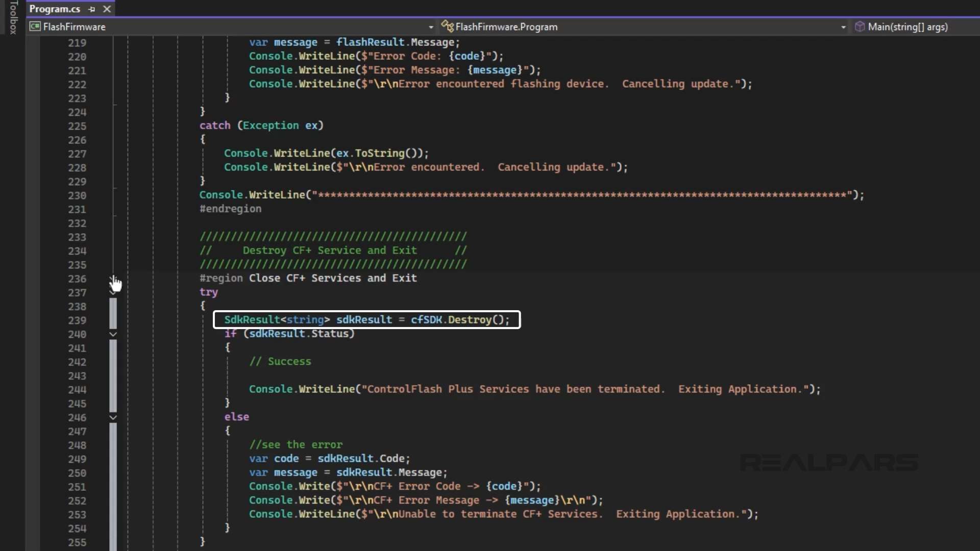Click 'var code = sdkResult.Code;' line
This screenshot has height=551, width=980.
pos(329,458)
